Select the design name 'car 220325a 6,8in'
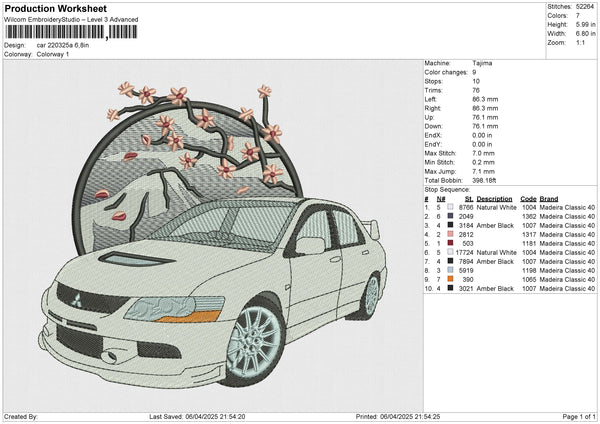The height and width of the screenshot is (424, 600). 63,45
